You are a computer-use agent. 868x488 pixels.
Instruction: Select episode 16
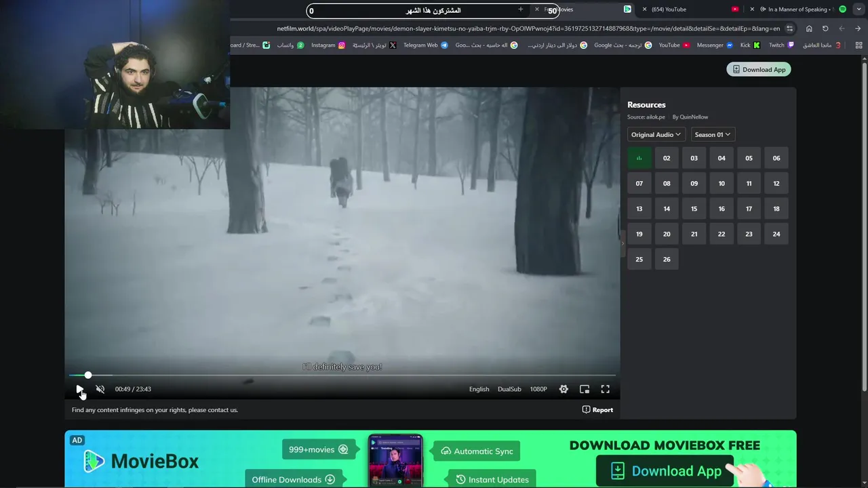(722, 209)
